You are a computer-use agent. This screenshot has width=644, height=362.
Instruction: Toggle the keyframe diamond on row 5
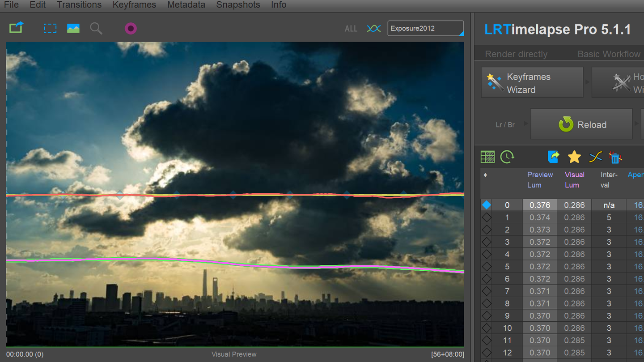pos(487,267)
